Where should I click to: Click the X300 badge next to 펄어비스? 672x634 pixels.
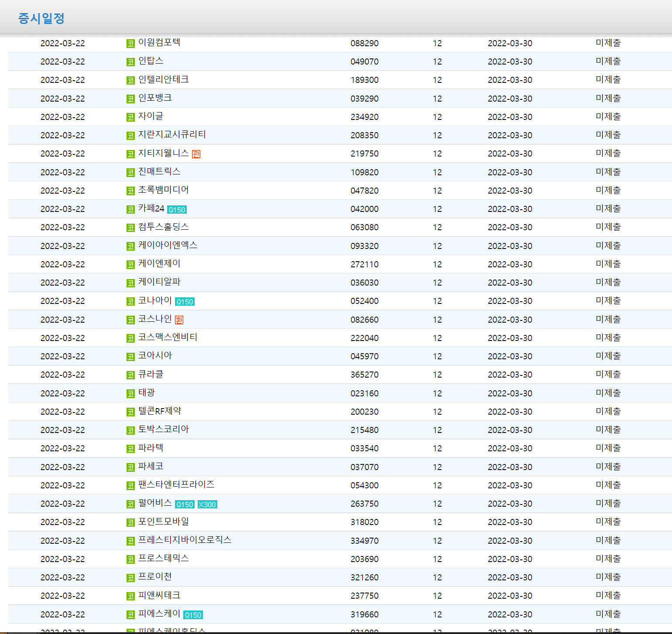click(208, 504)
